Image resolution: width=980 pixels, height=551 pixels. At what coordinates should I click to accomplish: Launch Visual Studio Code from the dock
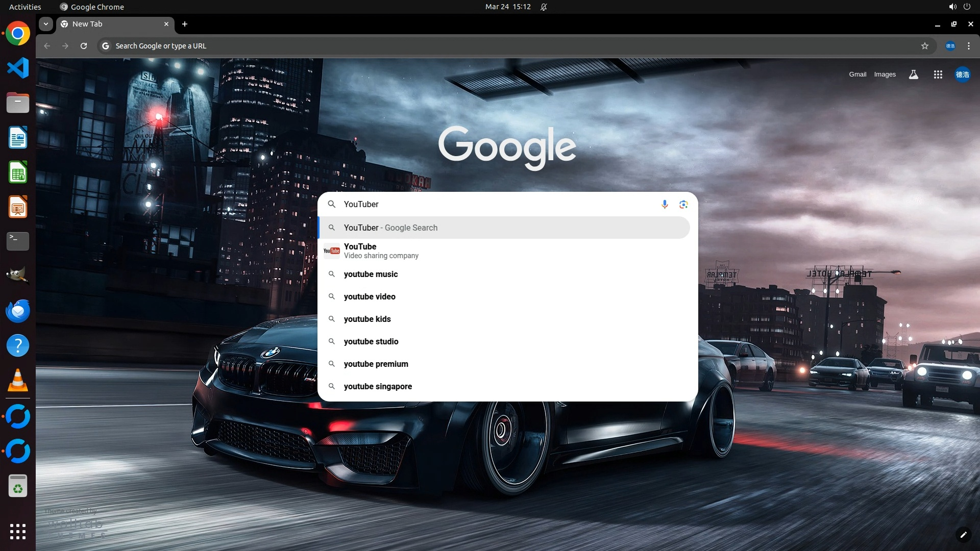pyautogui.click(x=18, y=68)
